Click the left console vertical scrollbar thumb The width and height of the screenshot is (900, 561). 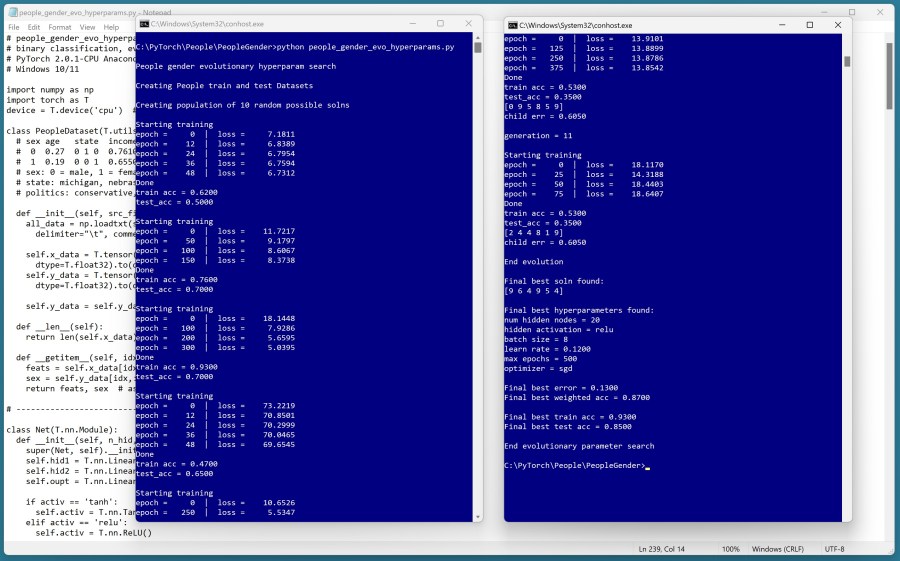[x=478, y=48]
